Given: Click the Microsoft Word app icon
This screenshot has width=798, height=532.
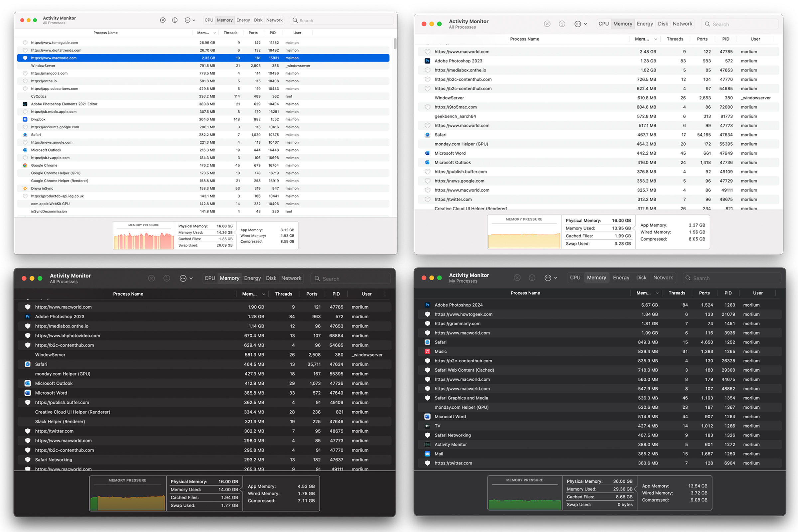Looking at the screenshot, I should pos(427,153).
